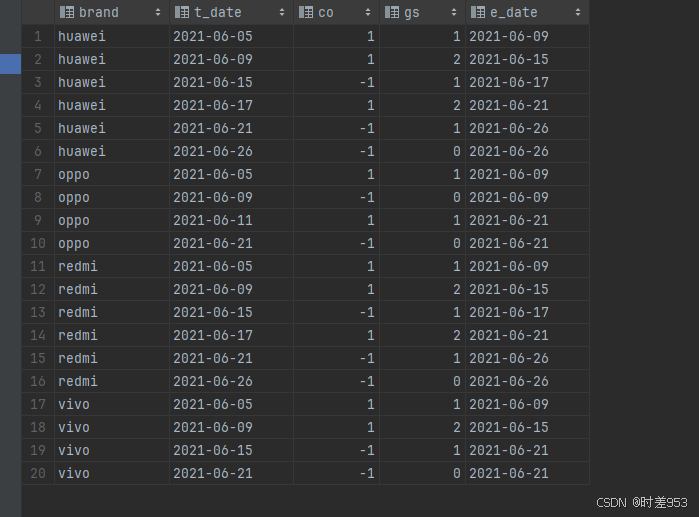The width and height of the screenshot is (699, 517).
Task: Click gs value 2 in row 18
Action: pos(423,427)
